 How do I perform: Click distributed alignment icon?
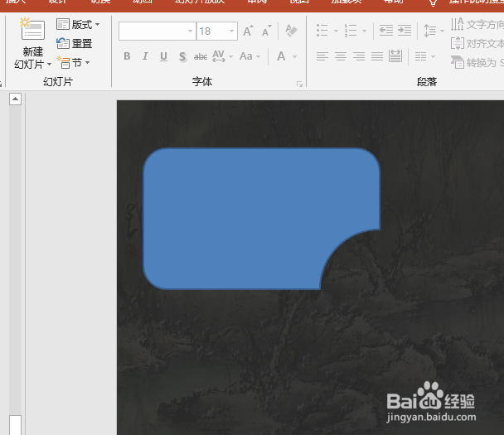click(x=395, y=56)
